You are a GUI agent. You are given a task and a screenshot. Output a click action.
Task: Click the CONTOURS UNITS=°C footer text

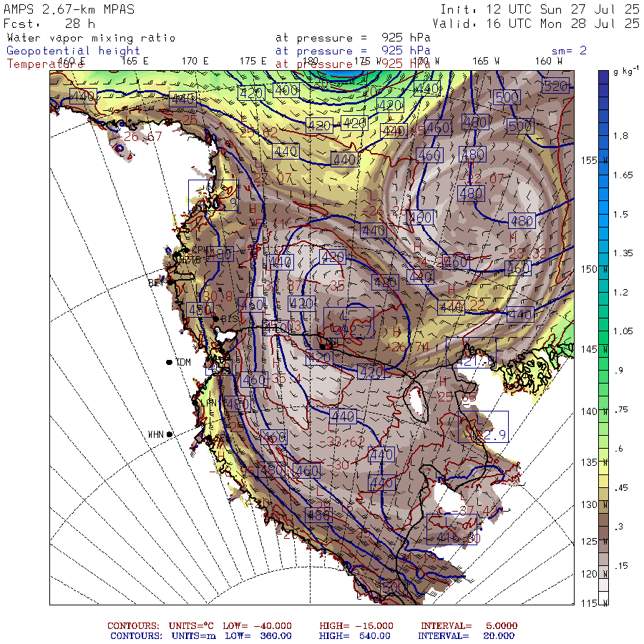[x=160, y=626]
